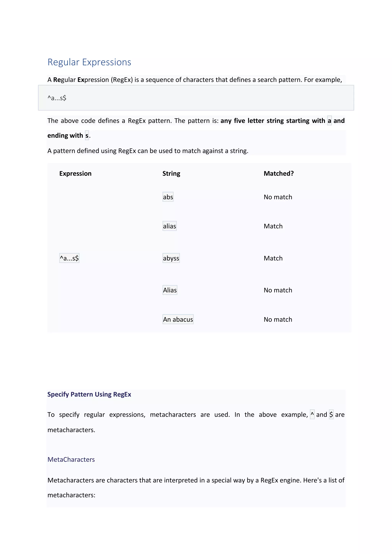This screenshot has height=554, width=392.
Task: Click the Regular Expressions heading
Action: tap(89, 62)
